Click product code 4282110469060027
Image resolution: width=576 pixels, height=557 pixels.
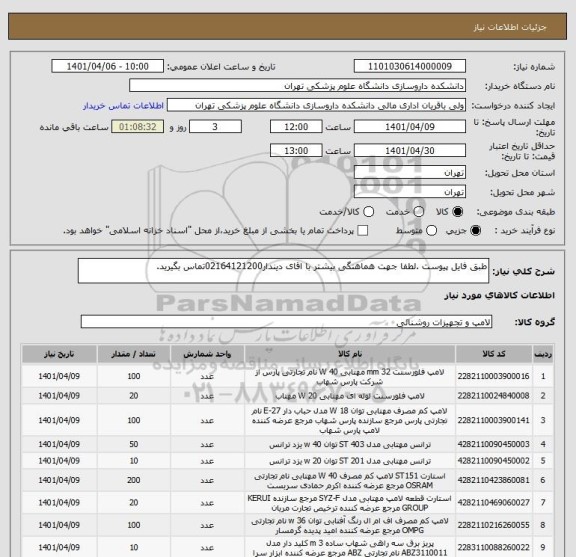point(493,503)
